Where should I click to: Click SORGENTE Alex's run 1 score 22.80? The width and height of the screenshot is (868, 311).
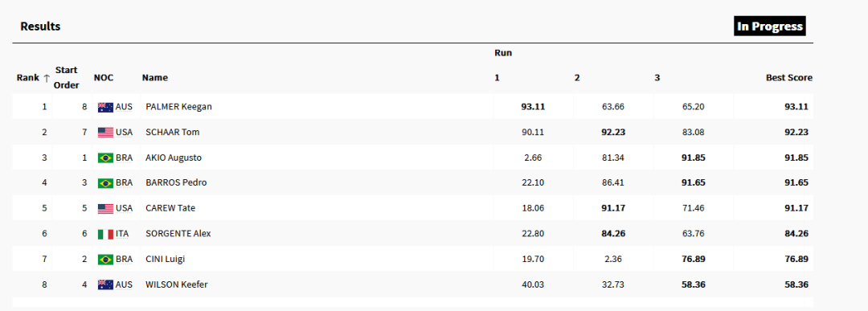point(533,234)
